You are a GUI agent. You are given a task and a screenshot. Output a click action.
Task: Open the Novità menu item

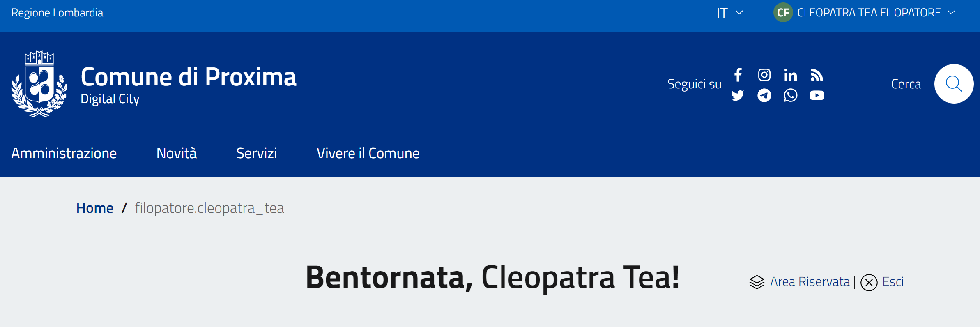(177, 153)
